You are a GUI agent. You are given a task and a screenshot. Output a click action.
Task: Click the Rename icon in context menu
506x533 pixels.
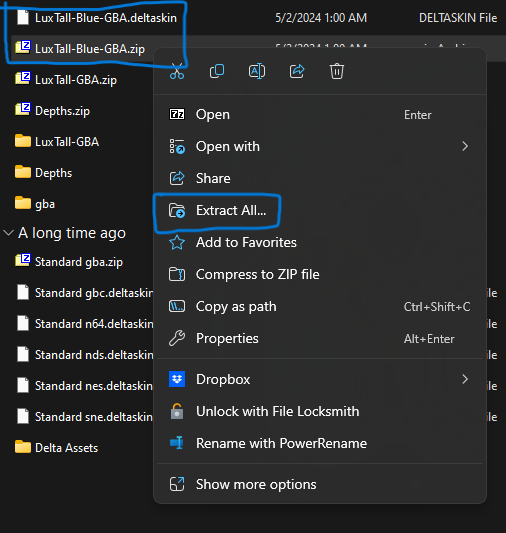click(x=257, y=71)
